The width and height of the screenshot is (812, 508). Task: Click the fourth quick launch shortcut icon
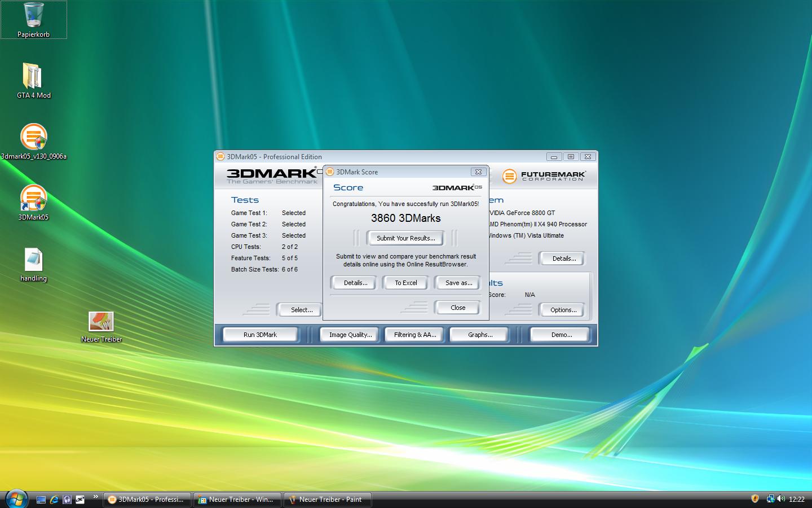pyautogui.click(x=80, y=500)
